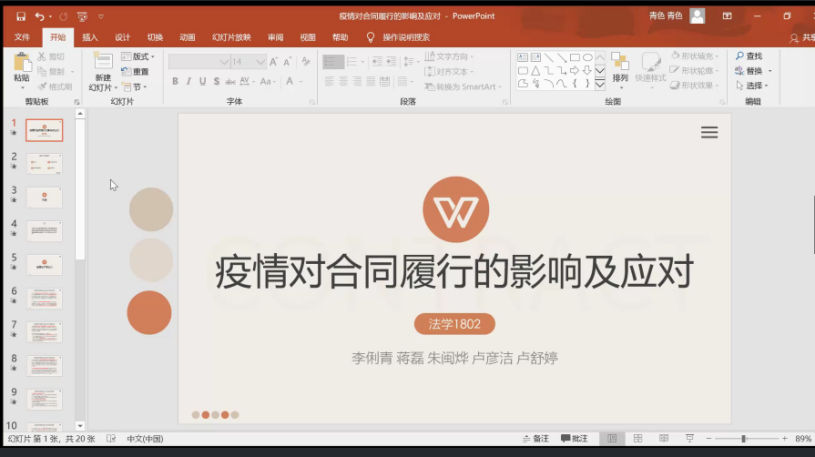Select slide 3 thumbnail
This screenshot has height=457, width=815.
click(x=44, y=198)
